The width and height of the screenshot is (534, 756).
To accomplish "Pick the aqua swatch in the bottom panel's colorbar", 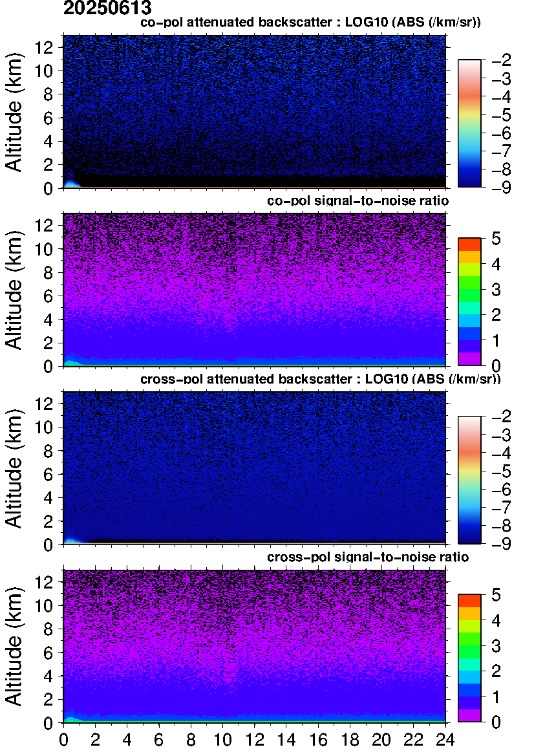I will [x=469, y=664].
